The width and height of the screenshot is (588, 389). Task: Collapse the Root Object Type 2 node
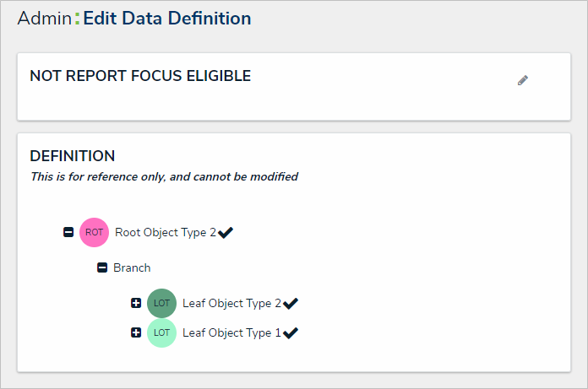(x=68, y=232)
